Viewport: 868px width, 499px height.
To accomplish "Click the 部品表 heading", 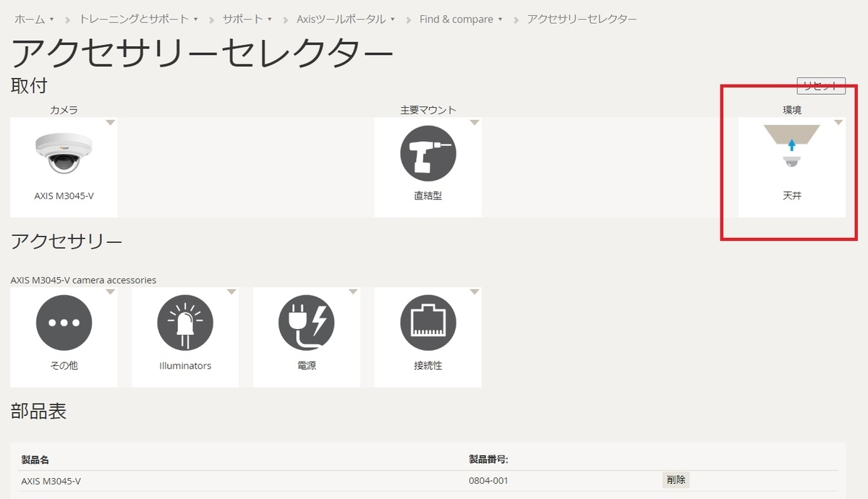I will [38, 411].
